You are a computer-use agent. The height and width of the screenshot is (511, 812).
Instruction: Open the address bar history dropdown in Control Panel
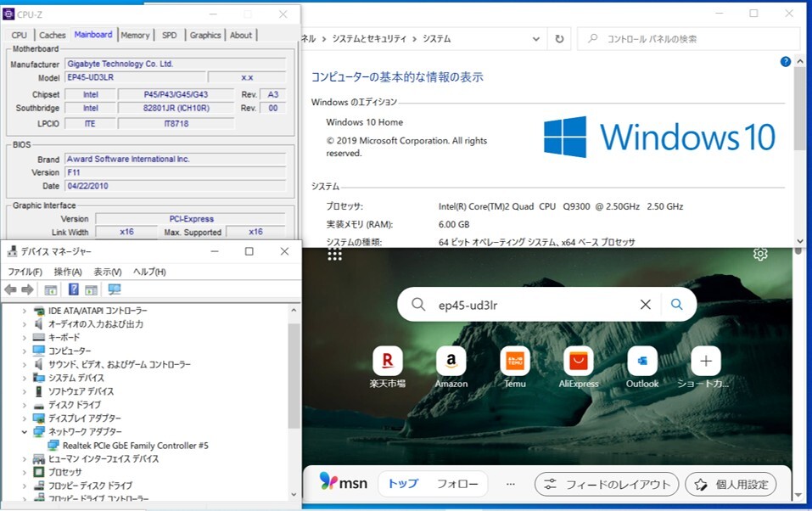pyautogui.click(x=536, y=39)
